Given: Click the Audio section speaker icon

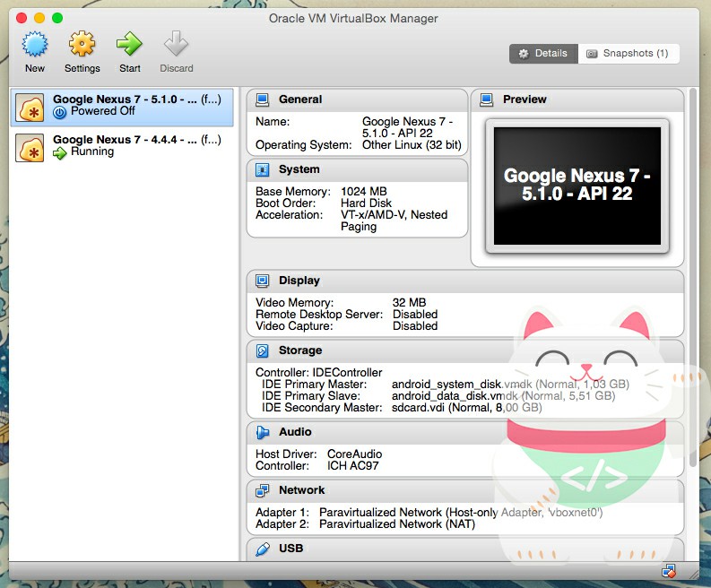Looking at the screenshot, I should [x=262, y=432].
